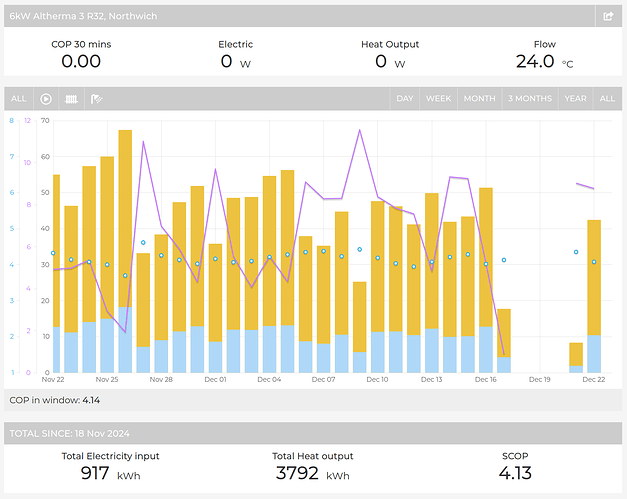This screenshot has height=499, width=627.
Task: Select the left ALL filter button
Action: (x=18, y=99)
